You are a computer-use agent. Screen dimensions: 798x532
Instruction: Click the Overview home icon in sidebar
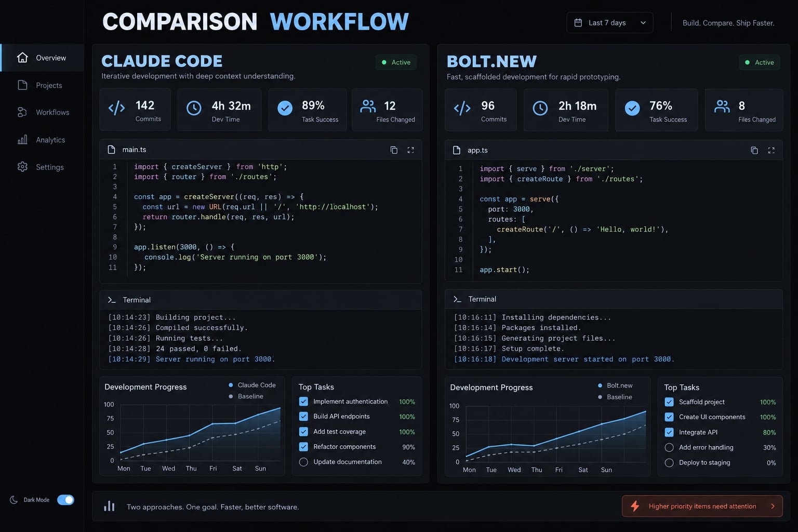coord(22,58)
